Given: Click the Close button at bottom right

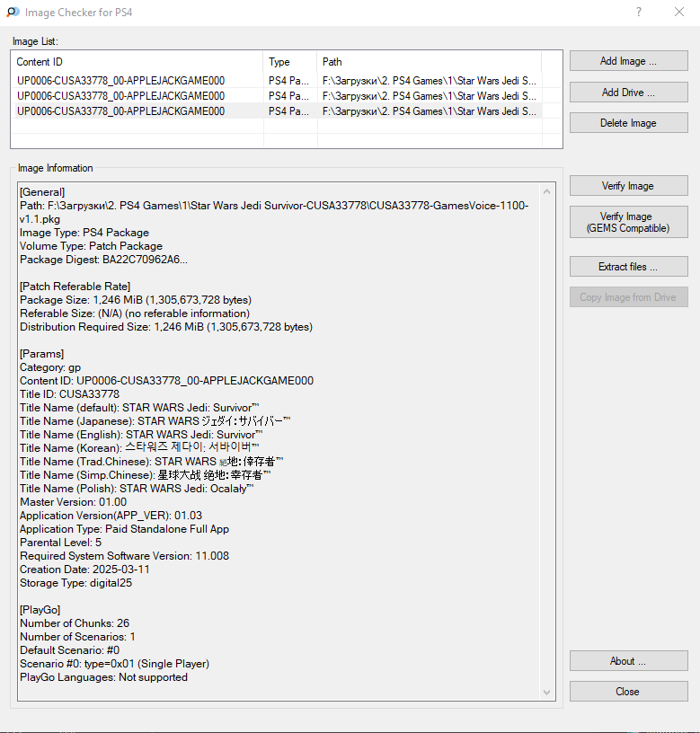Looking at the screenshot, I should click(x=628, y=692).
